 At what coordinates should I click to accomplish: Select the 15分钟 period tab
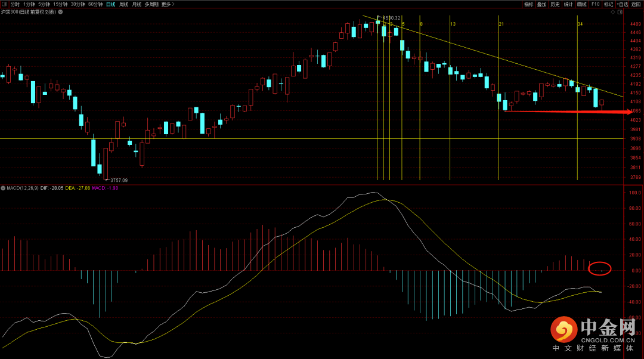pos(60,4)
